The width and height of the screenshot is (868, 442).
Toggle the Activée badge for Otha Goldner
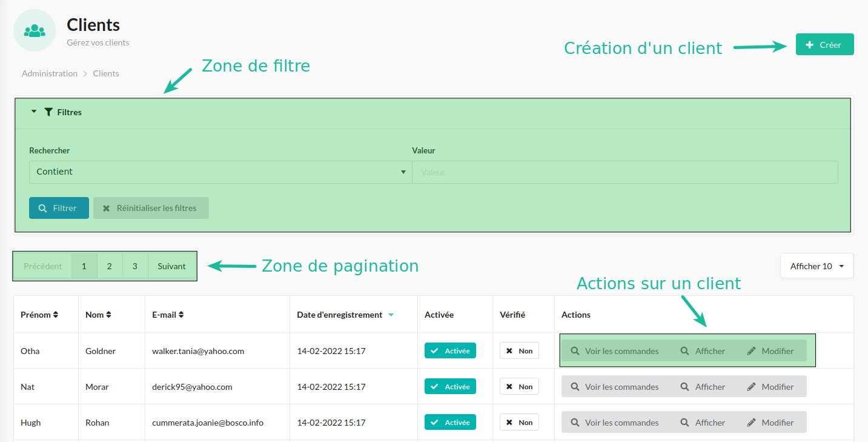coord(450,350)
